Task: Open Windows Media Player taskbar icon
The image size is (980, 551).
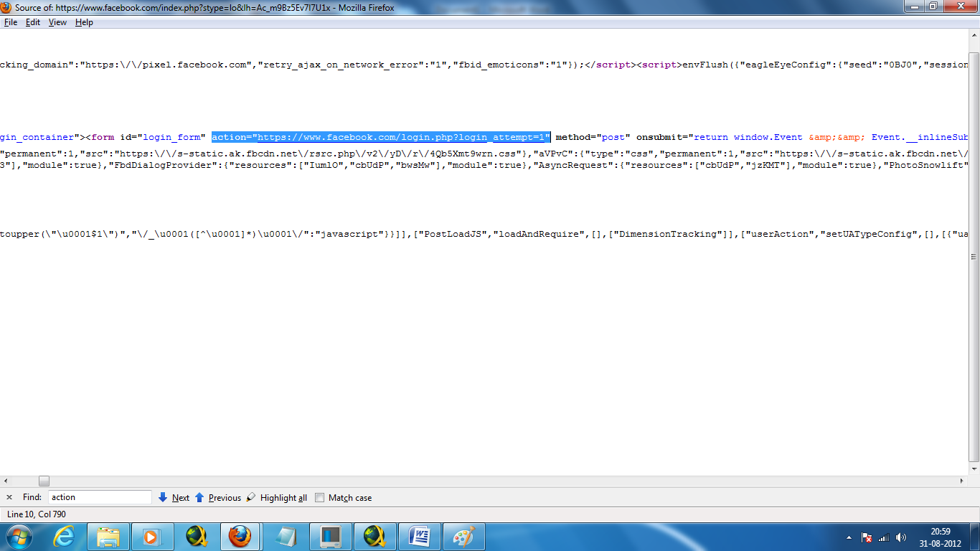Action: click(152, 537)
